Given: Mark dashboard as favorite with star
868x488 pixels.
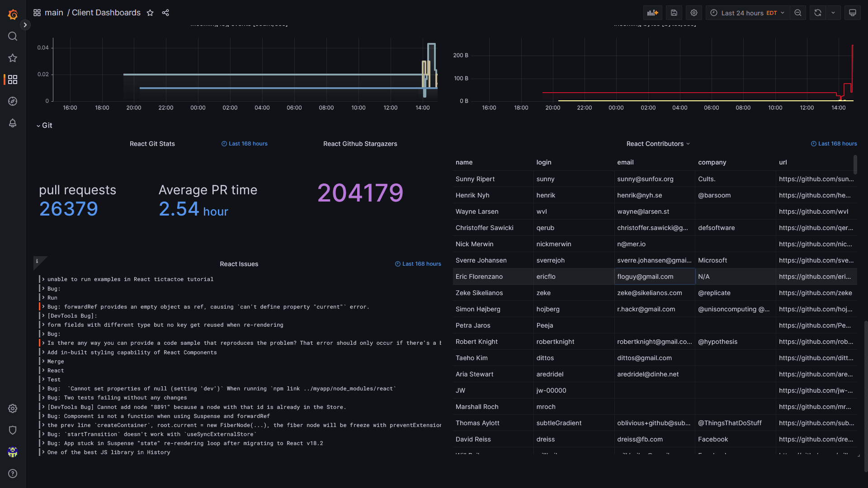Looking at the screenshot, I should click(x=150, y=13).
